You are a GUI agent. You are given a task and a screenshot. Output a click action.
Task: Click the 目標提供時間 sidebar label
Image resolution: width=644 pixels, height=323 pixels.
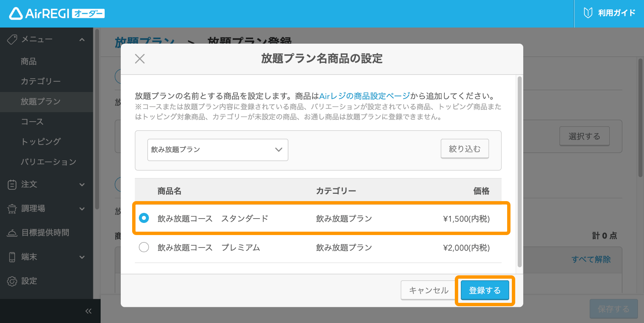[45, 233]
